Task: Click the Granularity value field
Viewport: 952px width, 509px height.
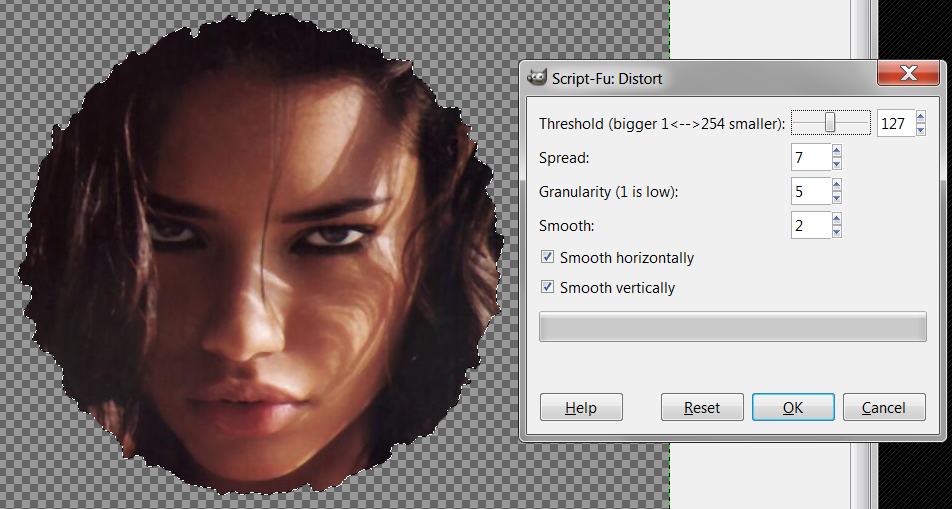Action: [x=811, y=191]
